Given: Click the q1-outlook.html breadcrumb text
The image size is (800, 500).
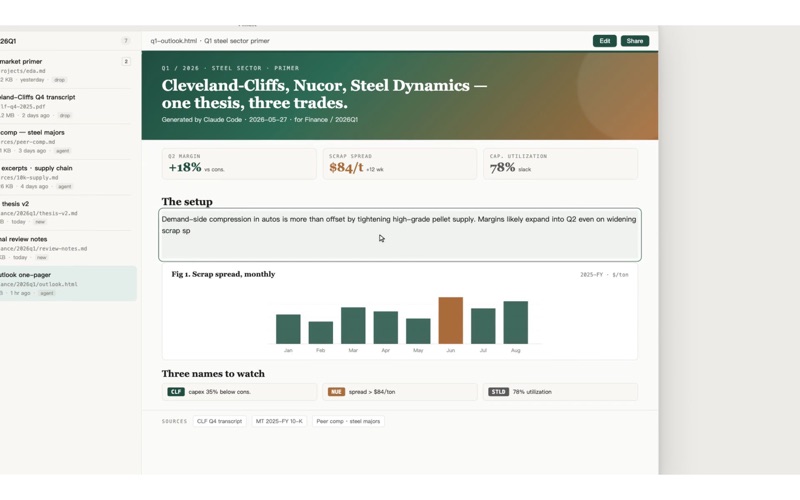Looking at the screenshot, I should 173,41.
